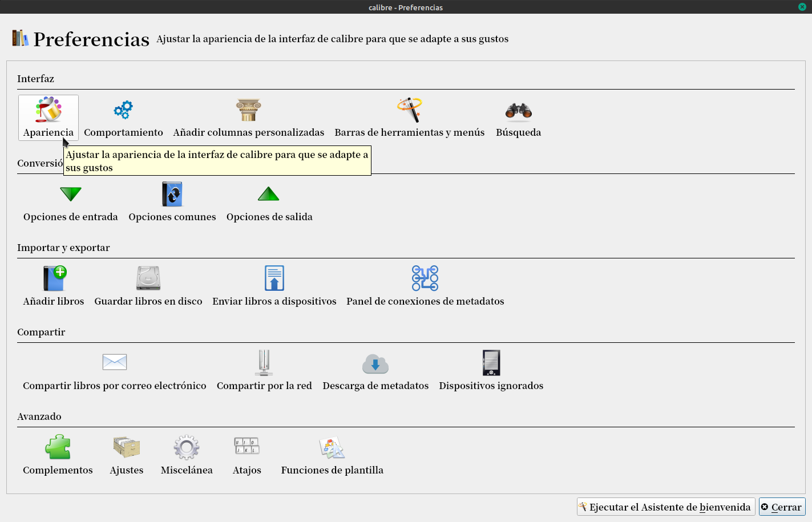Screen dimensions: 812x522
Task: Click the Miscelánea label
Action: click(x=187, y=470)
